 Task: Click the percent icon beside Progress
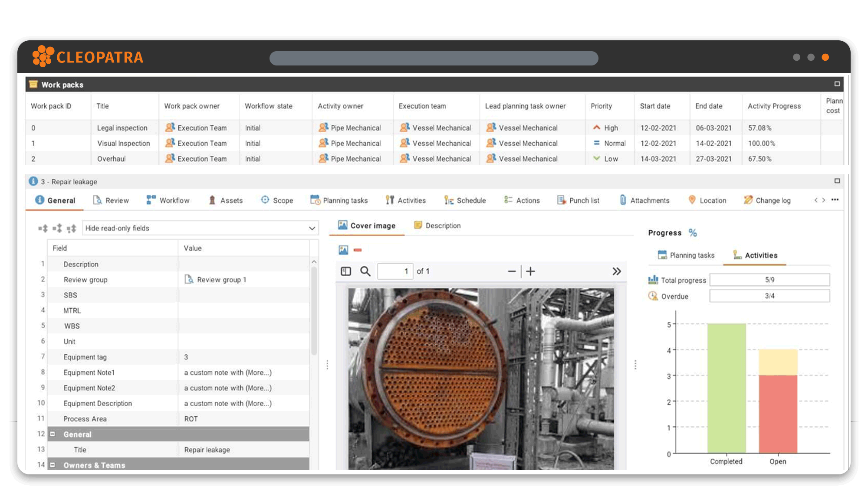pos(693,233)
